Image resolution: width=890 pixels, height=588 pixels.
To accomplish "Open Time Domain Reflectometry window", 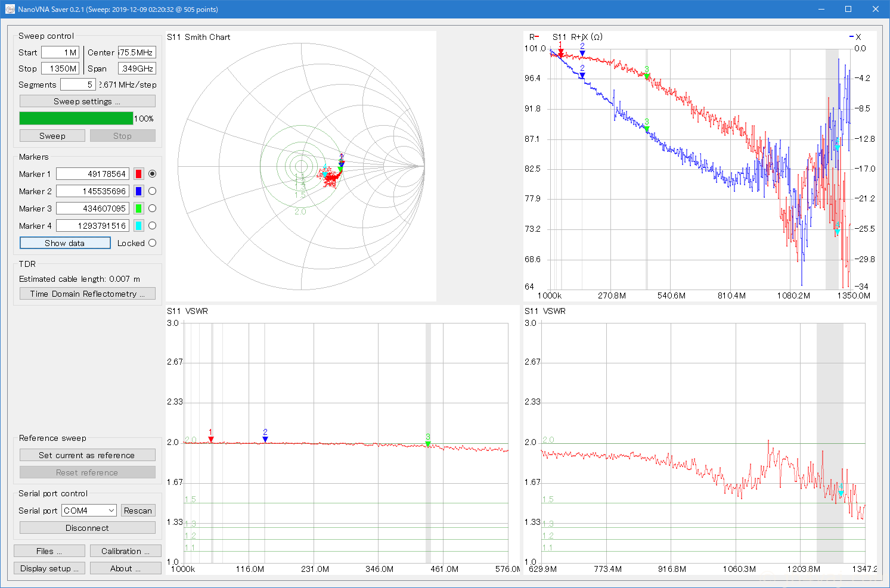I will point(88,294).
